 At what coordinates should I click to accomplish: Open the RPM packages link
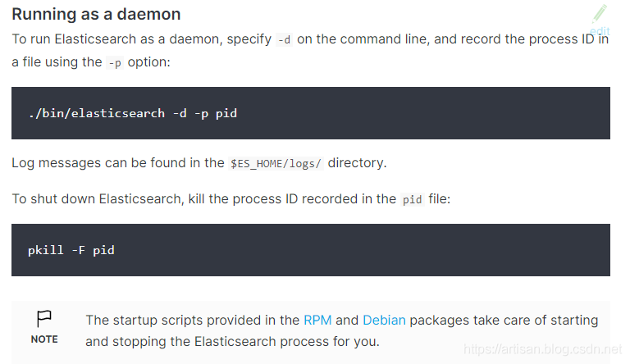tap(317, 320)
